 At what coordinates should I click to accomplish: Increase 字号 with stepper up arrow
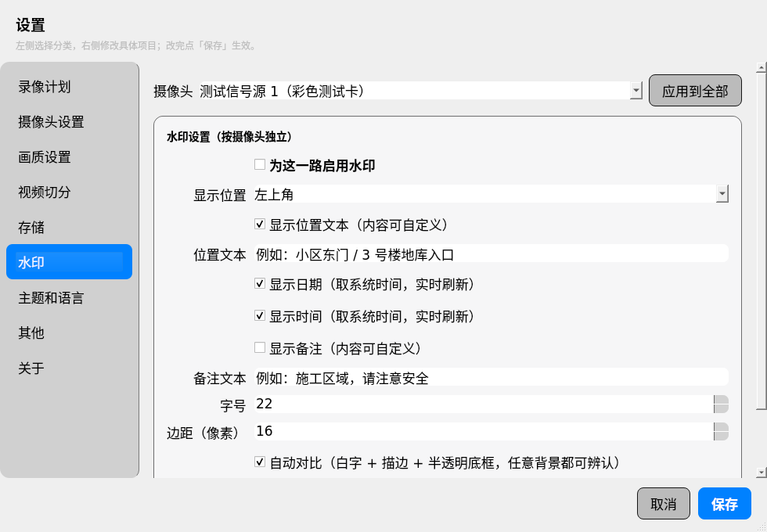pyautogui.click(x=721, y=400)
